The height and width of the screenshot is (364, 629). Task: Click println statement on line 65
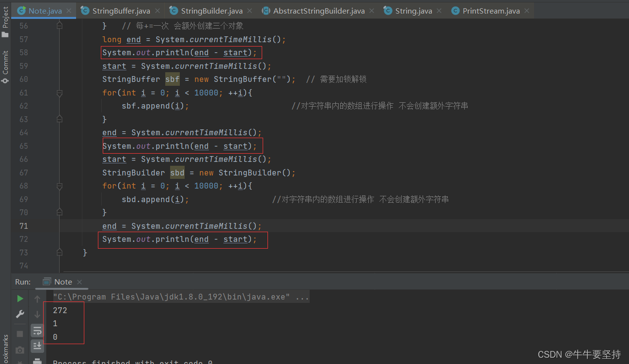coord(179,146)
